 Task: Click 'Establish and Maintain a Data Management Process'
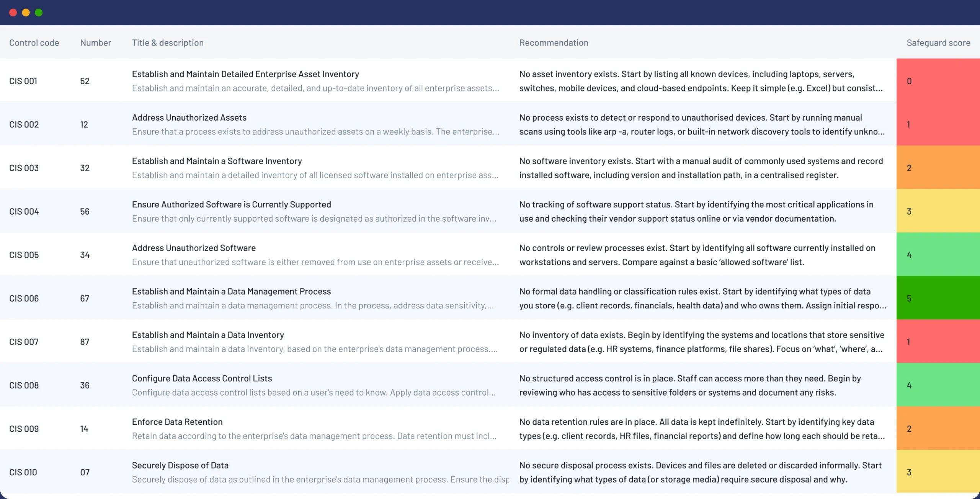(231, 292)
